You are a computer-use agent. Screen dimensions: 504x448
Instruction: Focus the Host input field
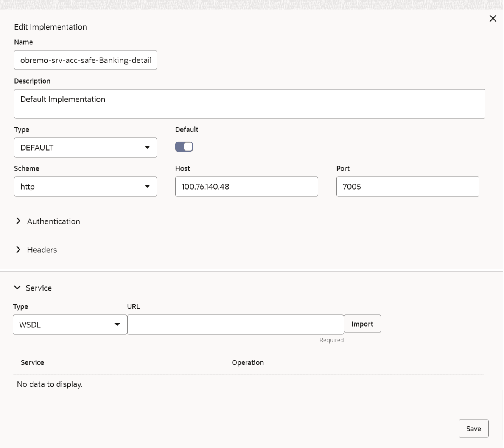pos(246,187)
